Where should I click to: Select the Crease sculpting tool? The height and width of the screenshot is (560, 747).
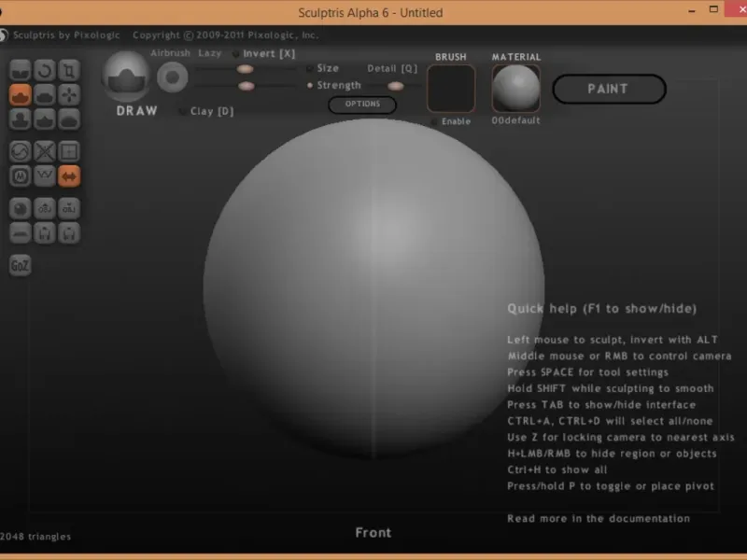[20, 71]
